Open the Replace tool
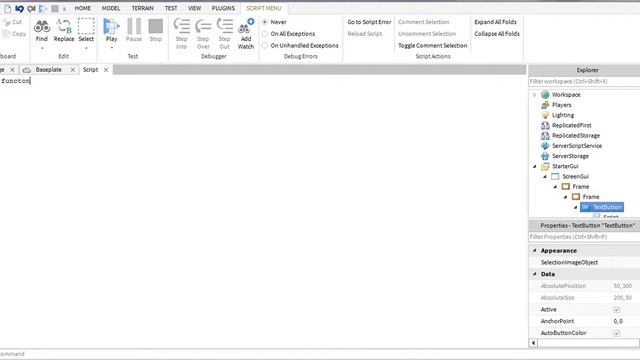The width and height of the screenshot is (640, 360). [64, 30]
